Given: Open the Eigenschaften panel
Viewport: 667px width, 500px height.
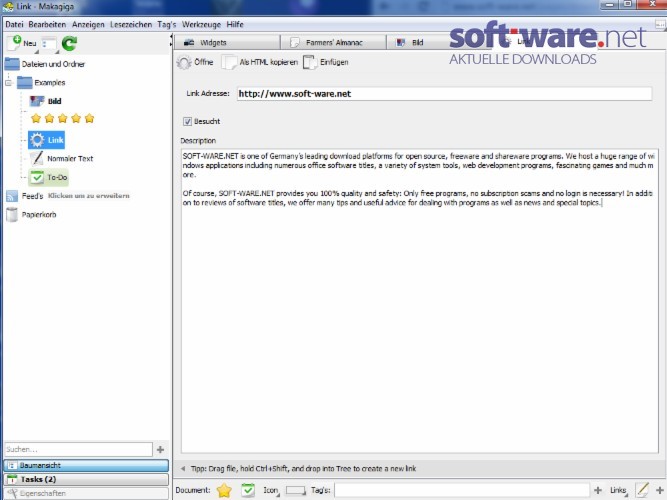Looking at the screenshot, I should (x=86, y=493).
